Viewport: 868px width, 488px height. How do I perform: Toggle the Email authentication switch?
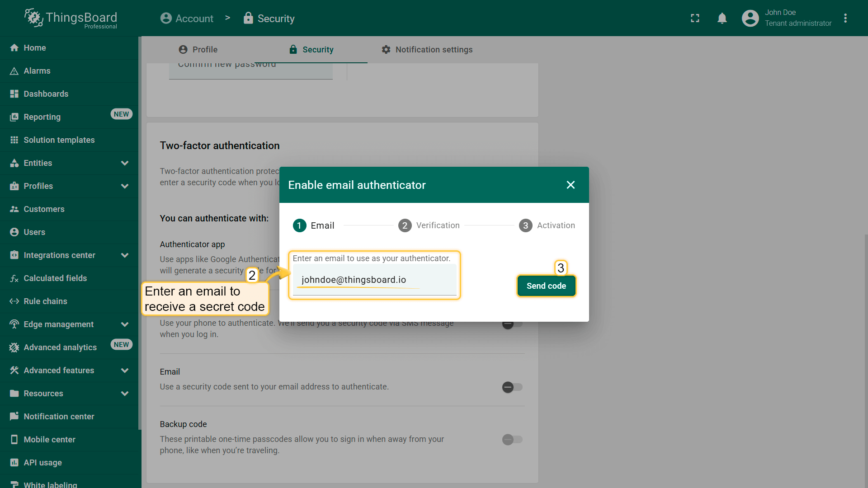click(512, 387)
